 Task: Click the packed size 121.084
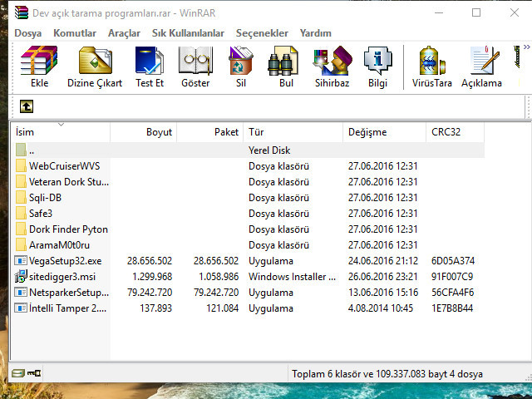tap(222, 308)
